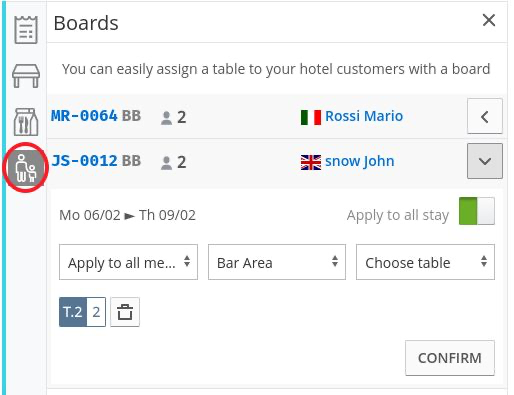Open reservation JS-0012 link
Screen dimensions: 514x395
84,161
